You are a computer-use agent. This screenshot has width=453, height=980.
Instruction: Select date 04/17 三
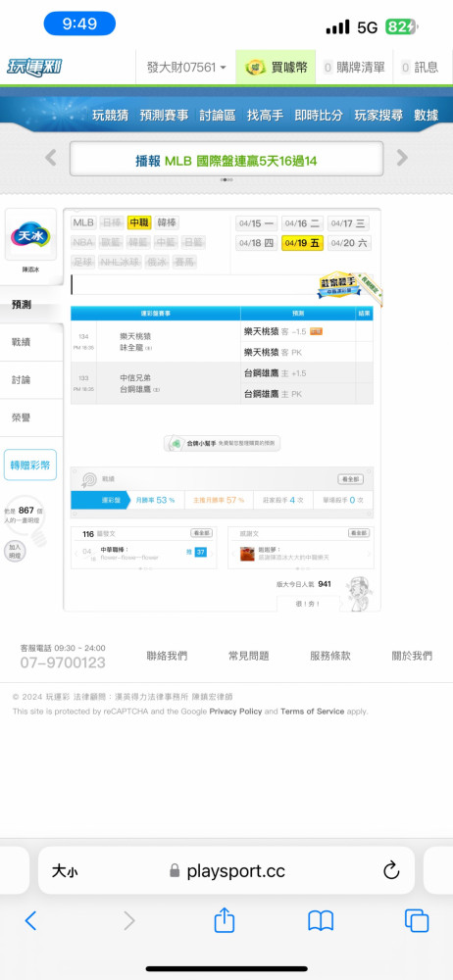tap(348, 223)
